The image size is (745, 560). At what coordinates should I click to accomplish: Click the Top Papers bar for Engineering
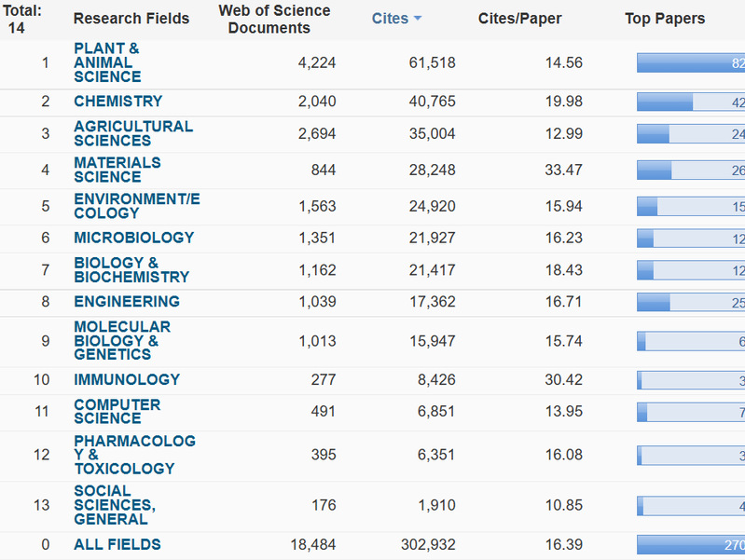pyautogui.click(x=690, y=302)
